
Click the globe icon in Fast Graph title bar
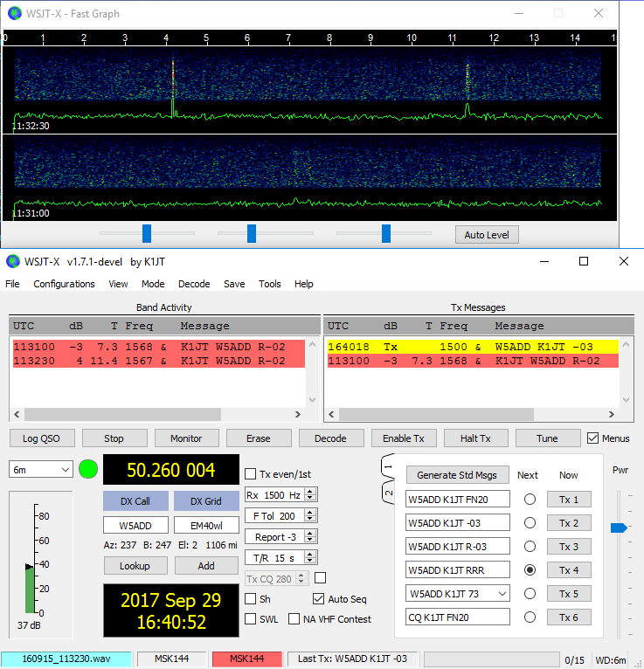tap(13, 13)
